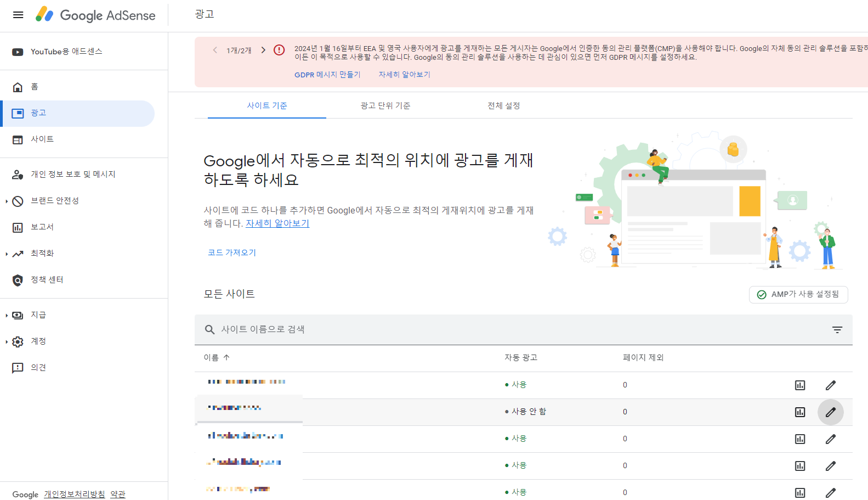The height and width of the screenshot is (500, 868).
Task: Open the filter list icon
Action: pyautogui.click(x=837, y=330)
